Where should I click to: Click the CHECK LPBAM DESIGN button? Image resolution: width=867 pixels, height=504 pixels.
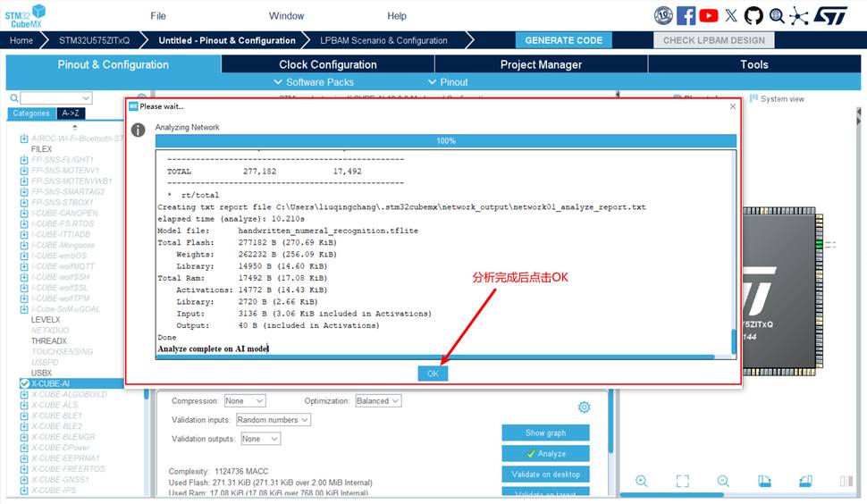pyautogui.click(x=714, y=40)
